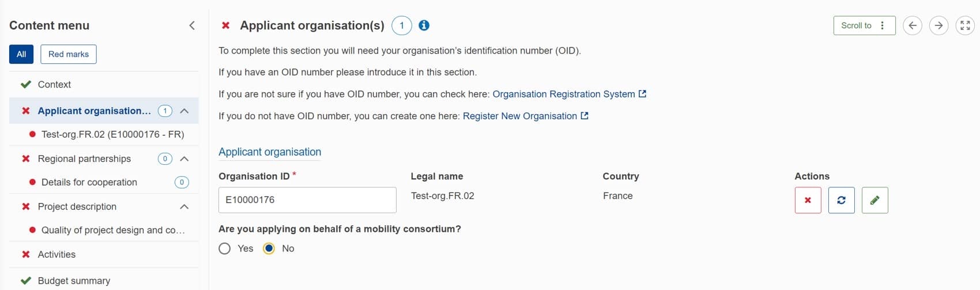The height and width of the screenshot is (290, 980).
Task: Open the Scroll to dropdown
Action: 864,25
